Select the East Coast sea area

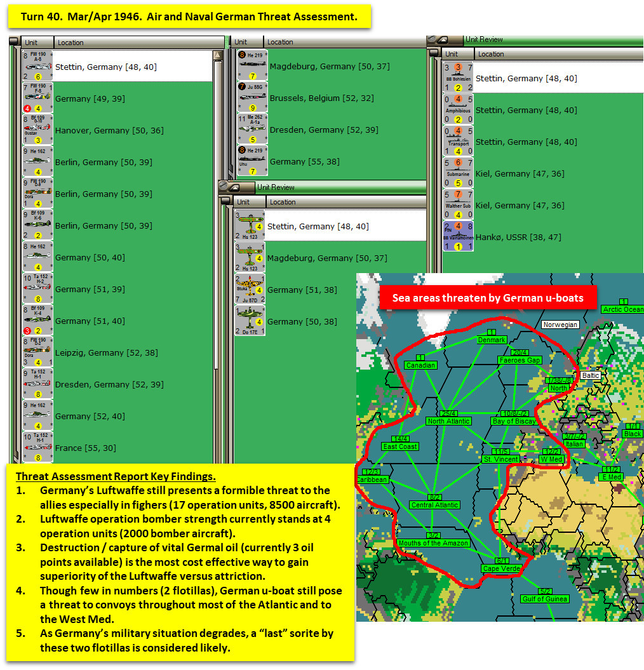pyautogui.click(x=399, y=446)
